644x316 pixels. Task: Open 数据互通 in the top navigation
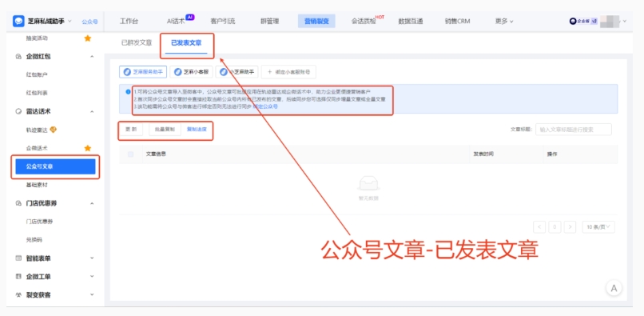pos(411,22)
